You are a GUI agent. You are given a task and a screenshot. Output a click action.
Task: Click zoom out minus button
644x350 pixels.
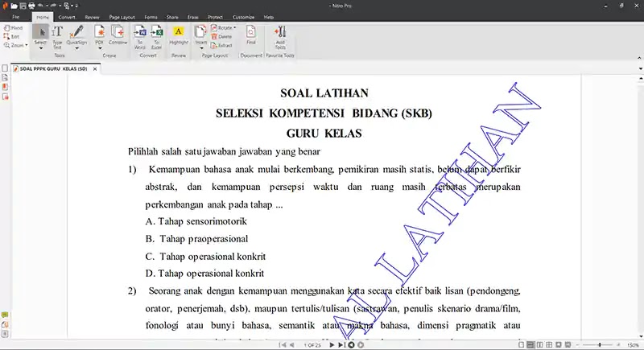tap(578, 345)
